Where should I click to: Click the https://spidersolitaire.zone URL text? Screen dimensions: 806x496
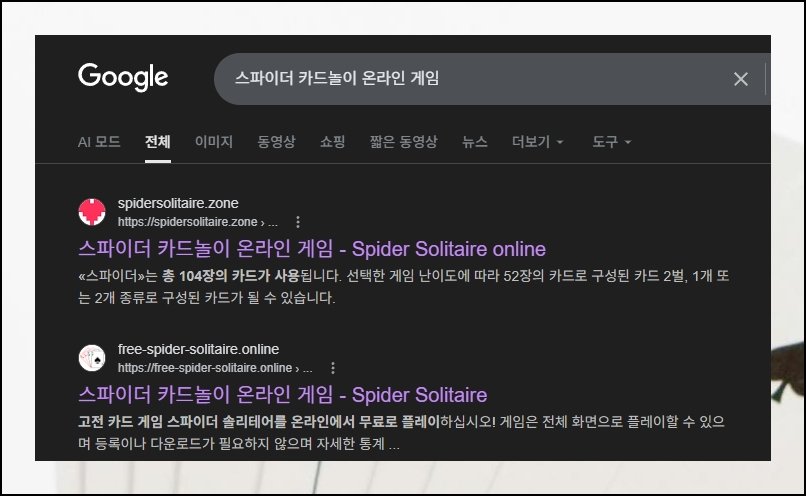(188, 222)
